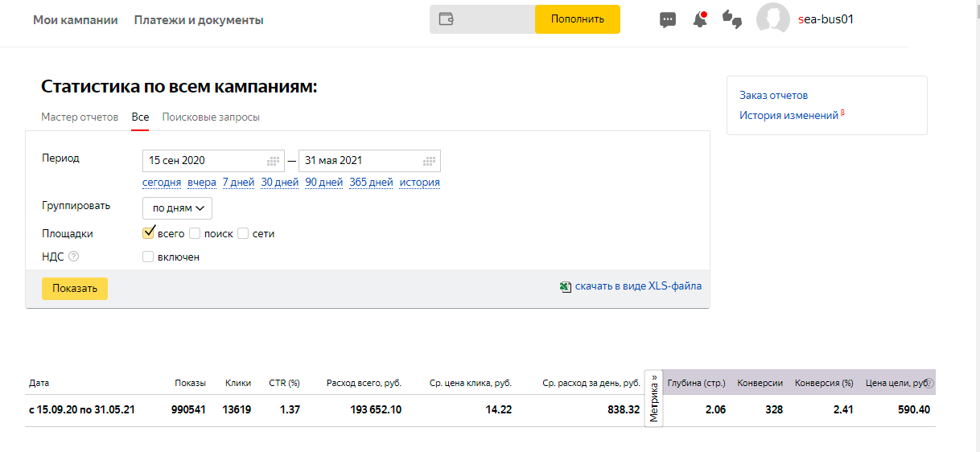Switch to the "Поисковые запросы" tab
Viewport: 980px width, 452px height.
click(x=211, y=117)
